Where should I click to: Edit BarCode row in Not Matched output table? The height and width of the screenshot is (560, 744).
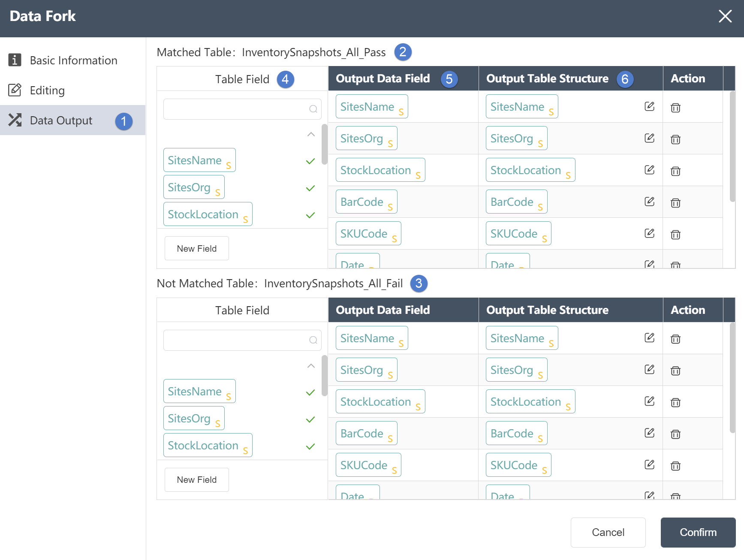click(649, 433)
